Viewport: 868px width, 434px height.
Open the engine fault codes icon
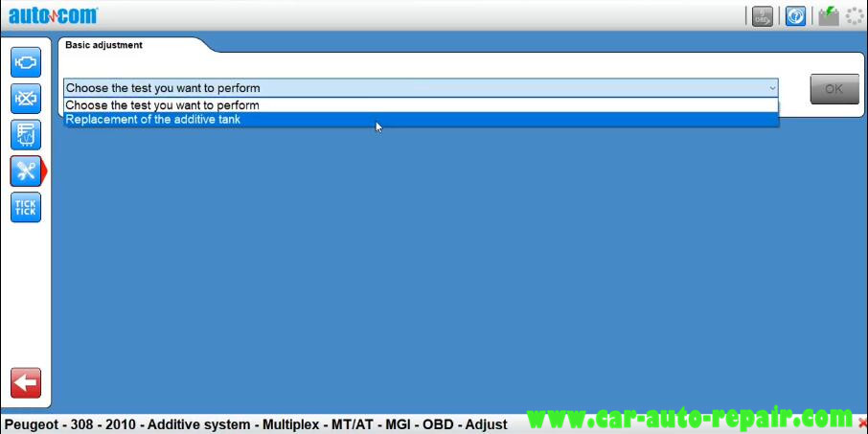point(26,62)
